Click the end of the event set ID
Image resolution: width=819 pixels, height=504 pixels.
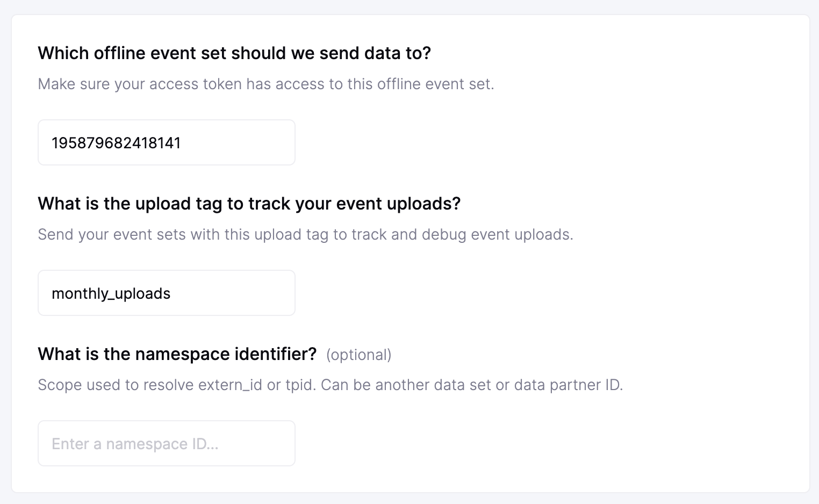click(x=183, y=143)
